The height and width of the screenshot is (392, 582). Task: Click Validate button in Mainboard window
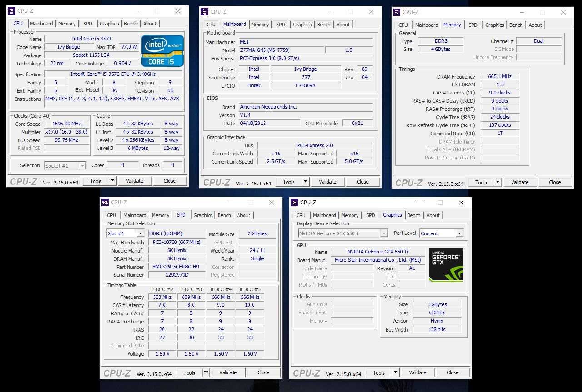(328, 182)
